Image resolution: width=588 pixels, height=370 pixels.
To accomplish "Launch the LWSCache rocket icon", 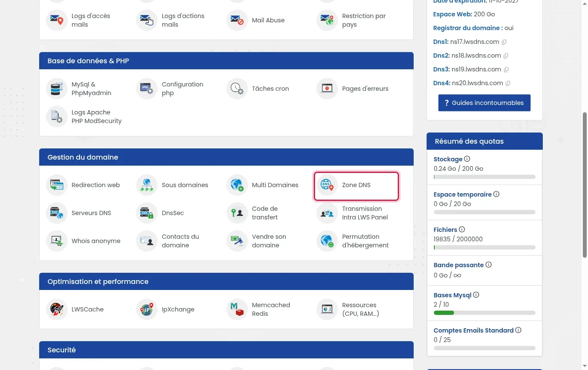I will [57, 309].
